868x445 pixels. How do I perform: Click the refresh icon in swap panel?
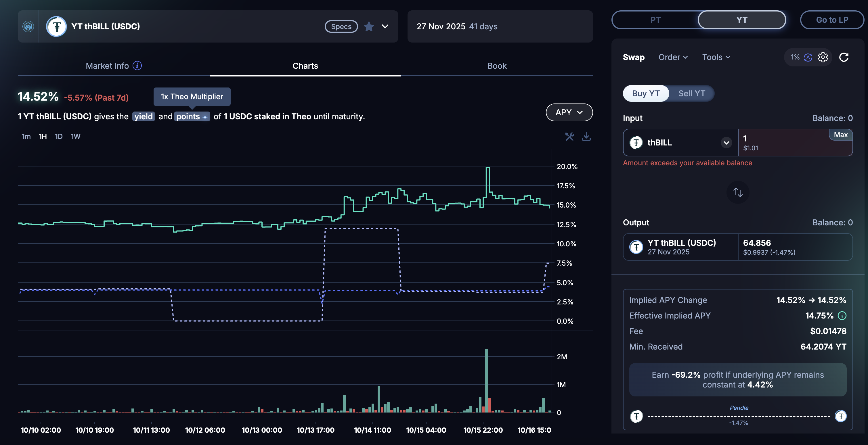[844, 57]
